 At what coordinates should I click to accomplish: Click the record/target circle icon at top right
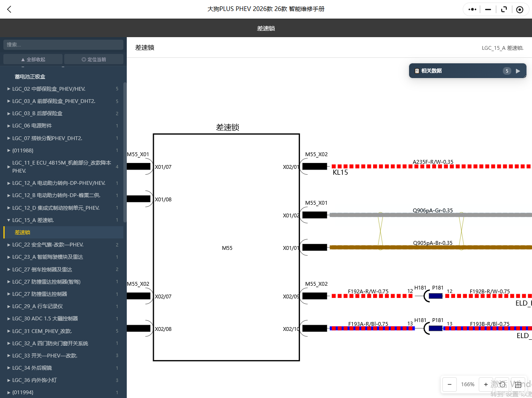(520, 9)
